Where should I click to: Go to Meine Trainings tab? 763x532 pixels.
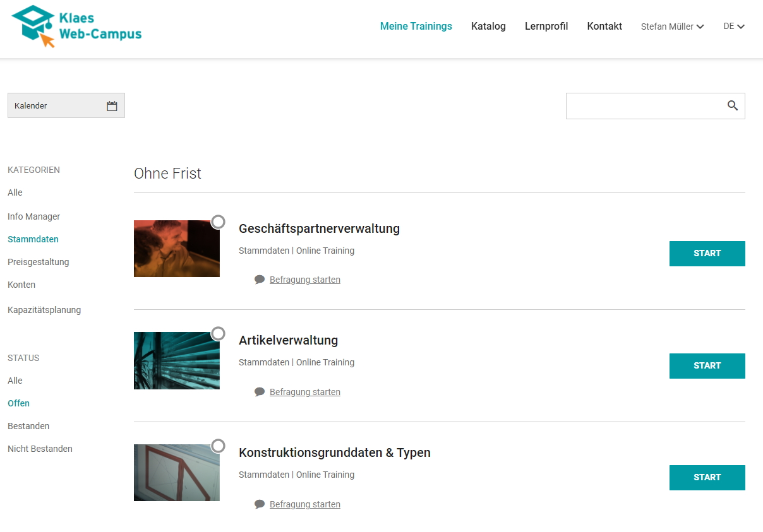click(416, 27)
